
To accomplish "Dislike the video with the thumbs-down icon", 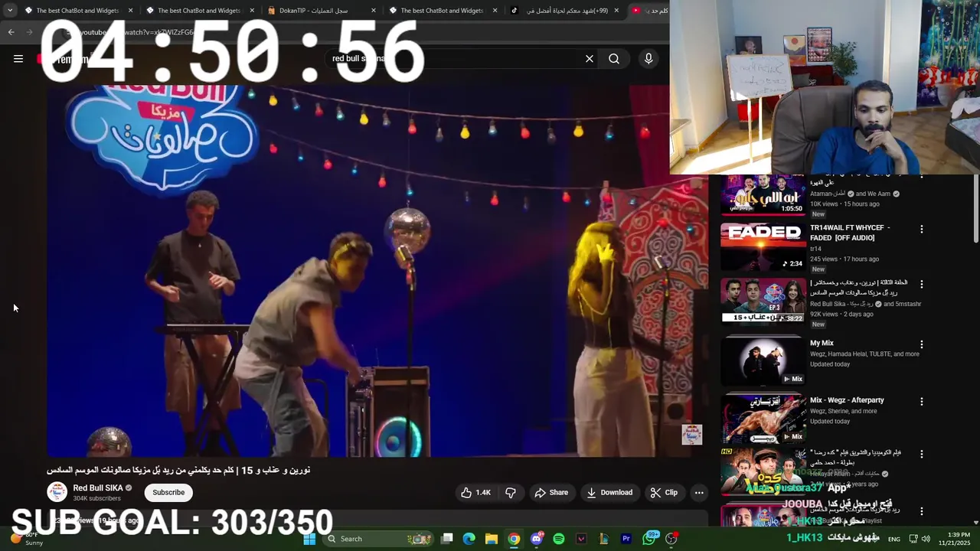I will click(x=511, y=493).
